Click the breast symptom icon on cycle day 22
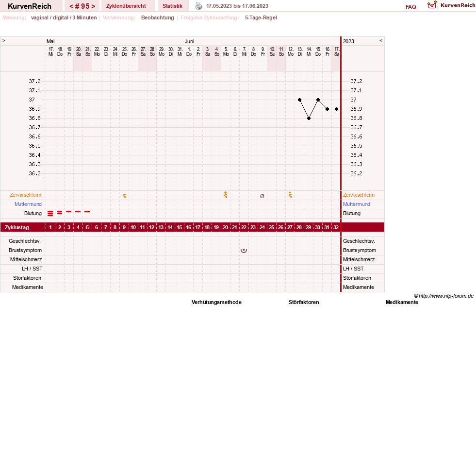The image size is (476, 457). pos(244,251)
